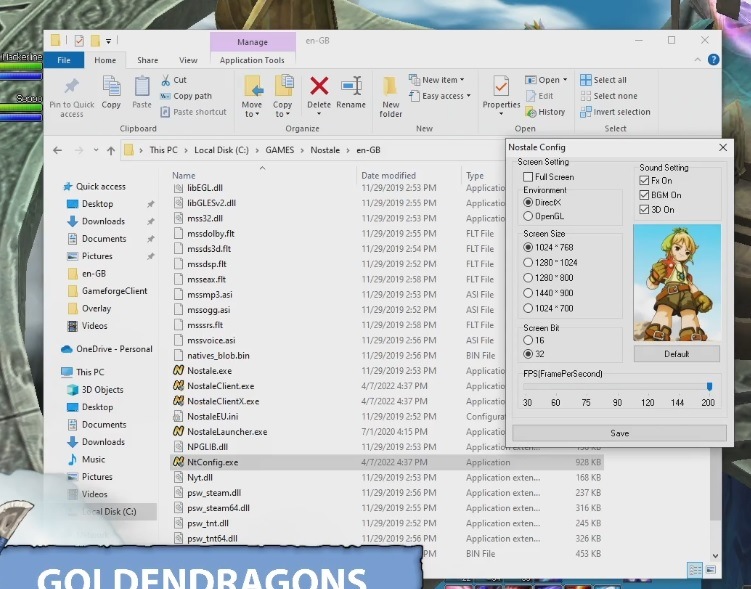
Task: Go up one folder level arrow
Action: pyautogui.click(x=111, y=150)
